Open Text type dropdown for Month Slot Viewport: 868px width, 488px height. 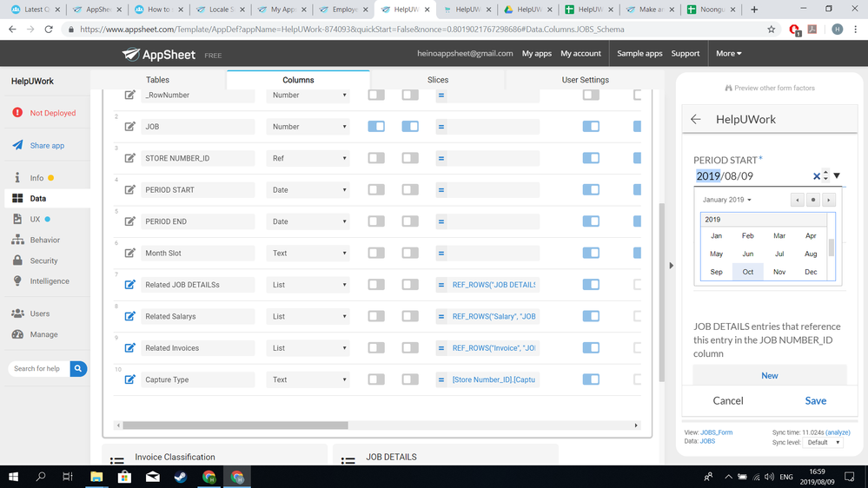308,253
